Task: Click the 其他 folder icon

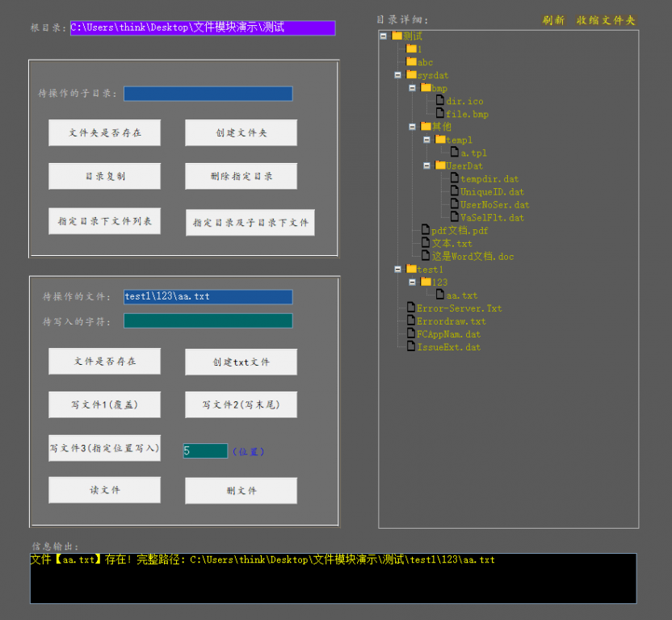Action: coord(426,126)
